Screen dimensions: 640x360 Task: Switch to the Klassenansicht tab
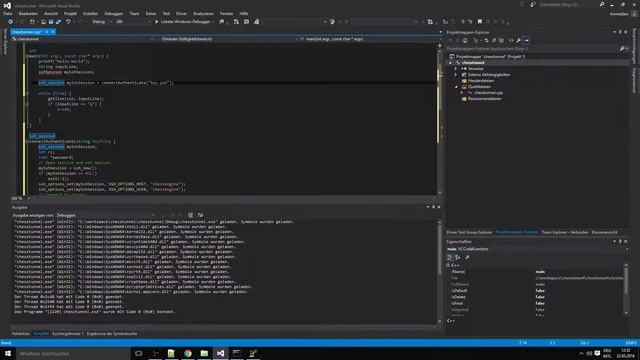pos(604,232)
